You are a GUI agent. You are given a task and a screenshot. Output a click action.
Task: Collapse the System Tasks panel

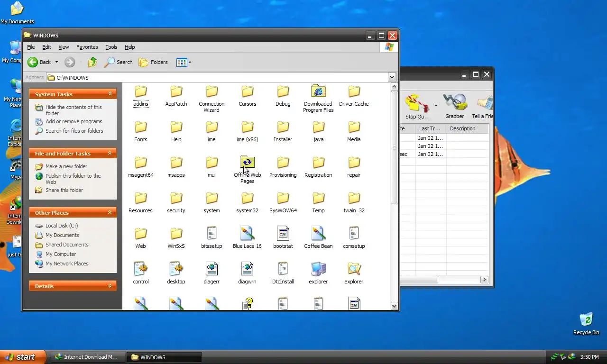click(110, 94)
